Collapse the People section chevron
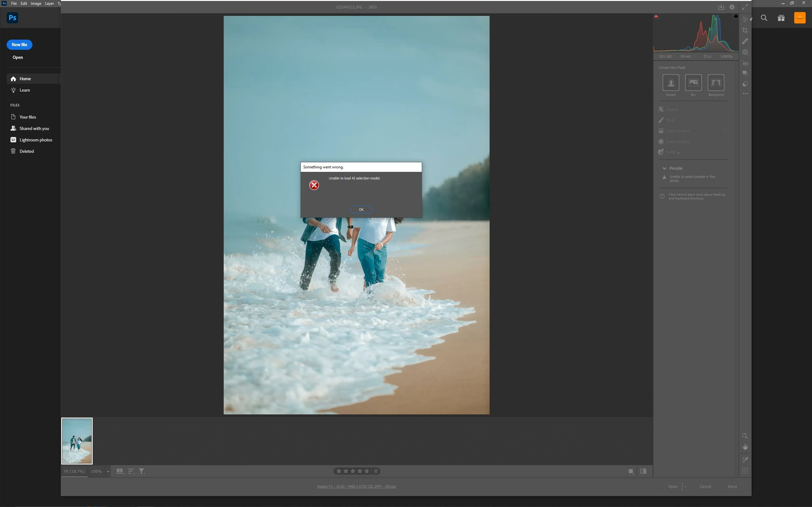This screenshot has width=812, height=507. [664, 168]
